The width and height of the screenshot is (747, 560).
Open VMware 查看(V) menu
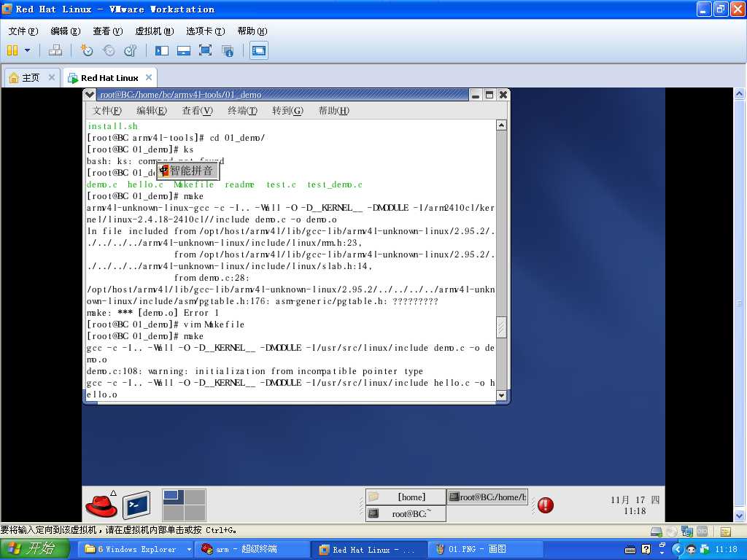coord(108,31)
